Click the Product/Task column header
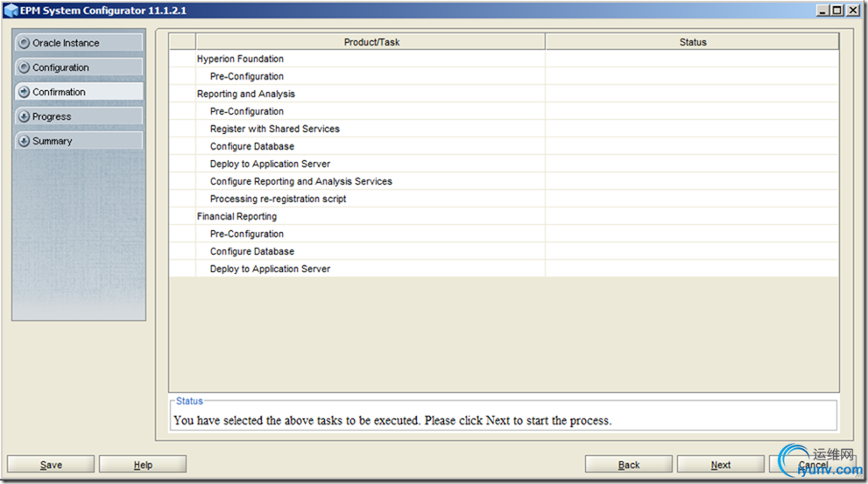 click(370, 42)
